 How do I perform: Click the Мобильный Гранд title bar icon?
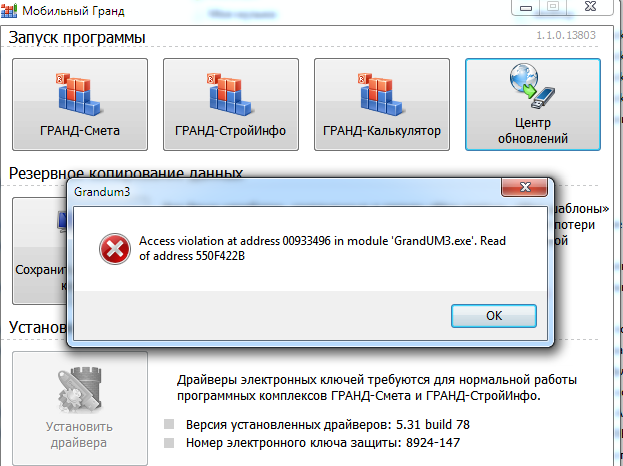tap(9, 10)
